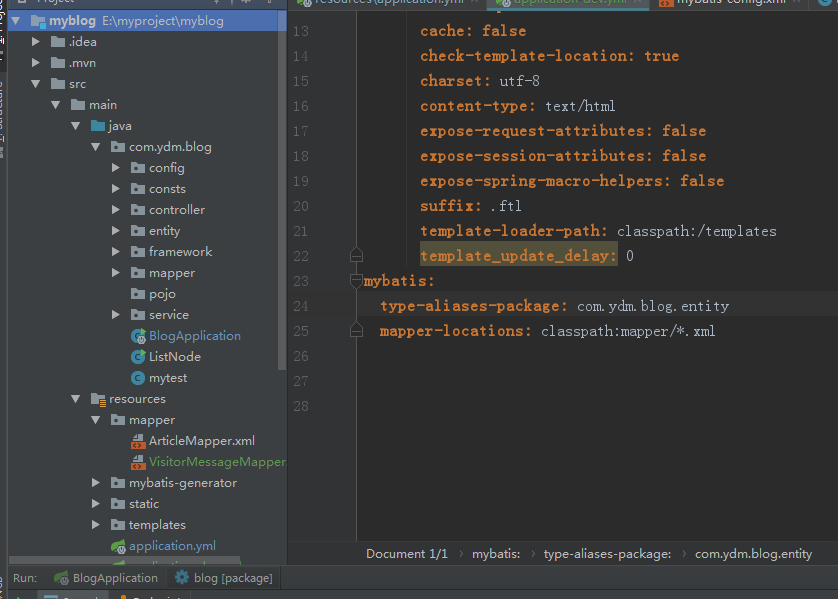The width and height of the screenshot is (838, 599).
Task: Expand the service package arrow
Action: (115, 315)
